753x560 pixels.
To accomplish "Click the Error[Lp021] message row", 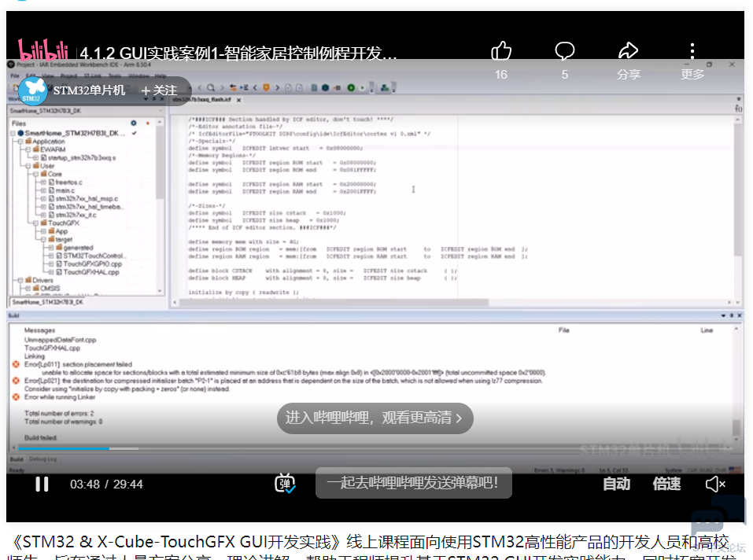I will (283, 381).
